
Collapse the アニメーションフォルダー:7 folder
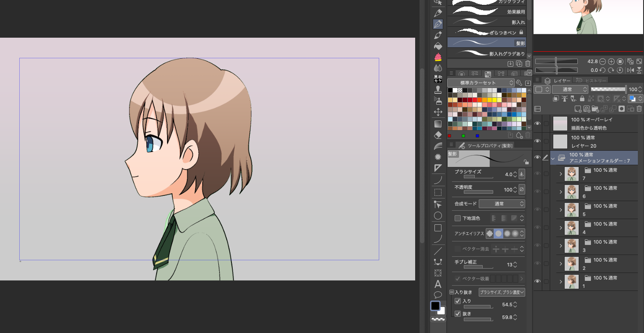coord(553,157)
